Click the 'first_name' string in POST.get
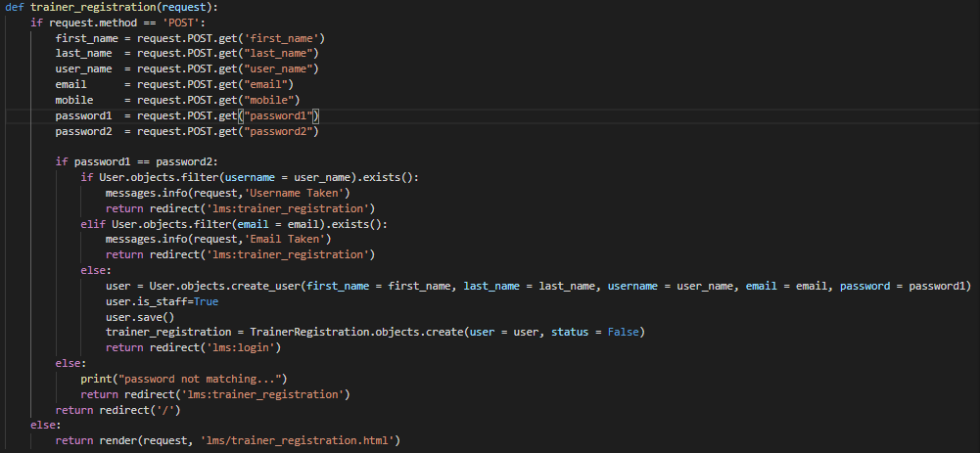Viewport: 980px width, 453px height. [281, 38]
